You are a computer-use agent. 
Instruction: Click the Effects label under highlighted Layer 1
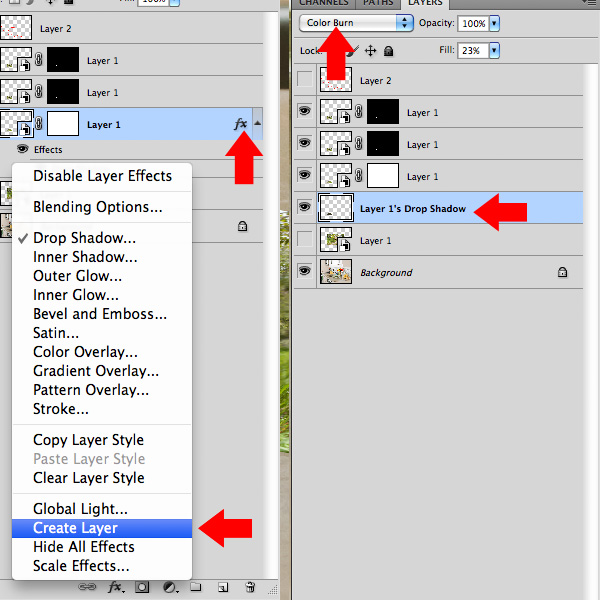point(48,150)
